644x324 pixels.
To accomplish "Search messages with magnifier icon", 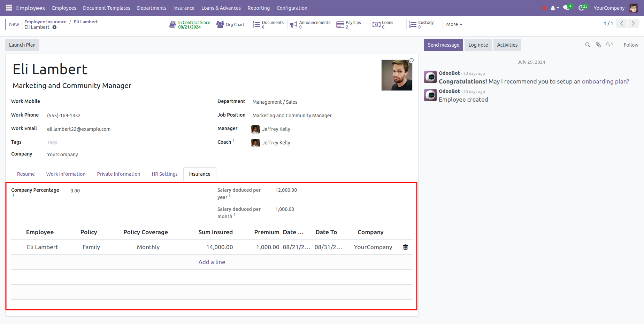I will 588,45.
